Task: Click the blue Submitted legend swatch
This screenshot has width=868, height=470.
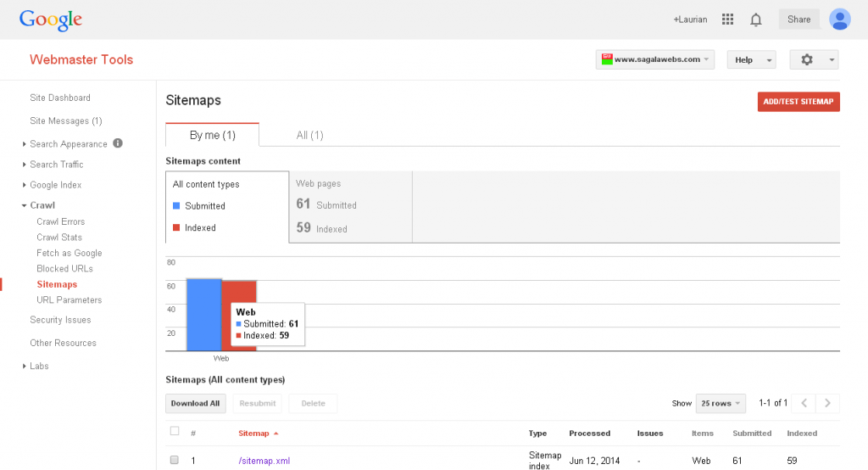Action: [x=176, y=205]
